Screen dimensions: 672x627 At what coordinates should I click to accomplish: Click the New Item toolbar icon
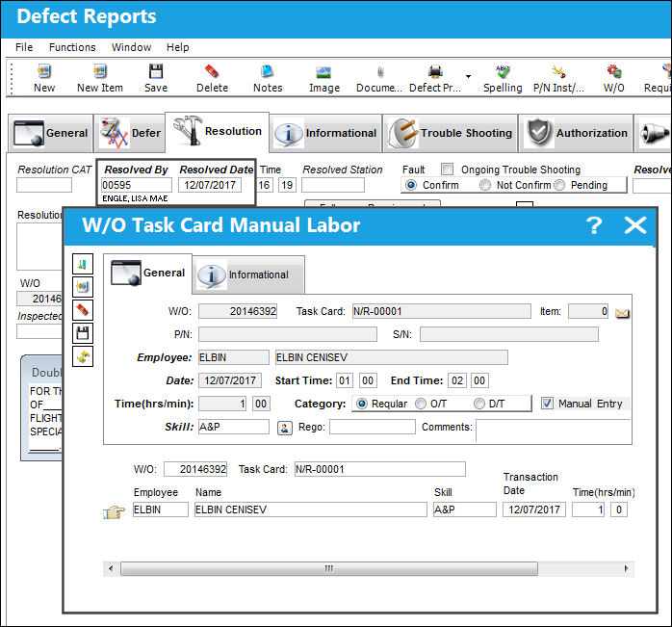pyautogui.click(x=100, y=71)
